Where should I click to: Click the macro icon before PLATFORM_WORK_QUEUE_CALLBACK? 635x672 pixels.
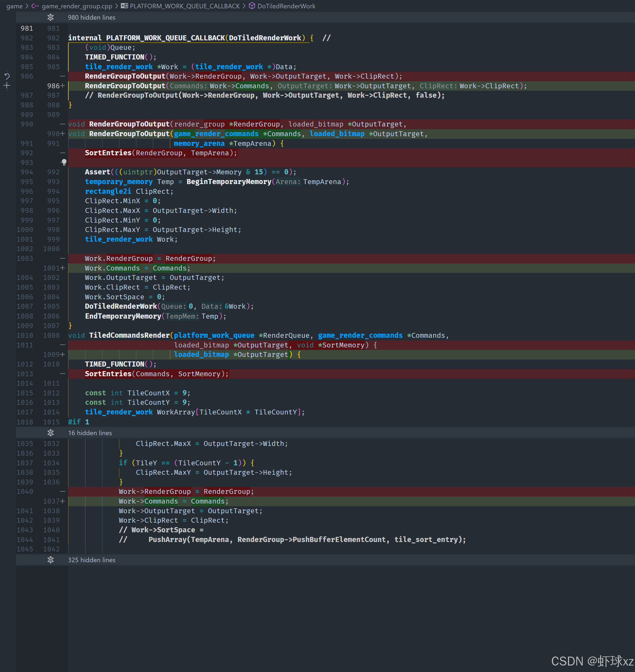click(x=125, y=6)
